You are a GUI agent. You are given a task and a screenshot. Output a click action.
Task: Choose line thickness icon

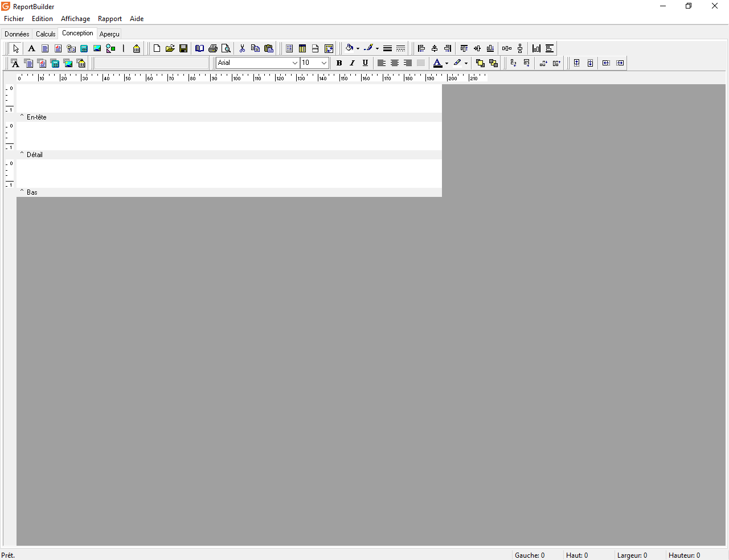387,48
